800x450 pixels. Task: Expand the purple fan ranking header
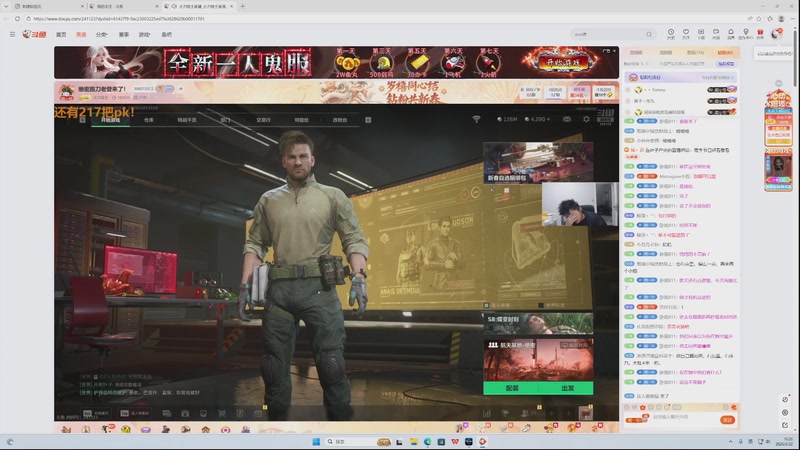681,77
